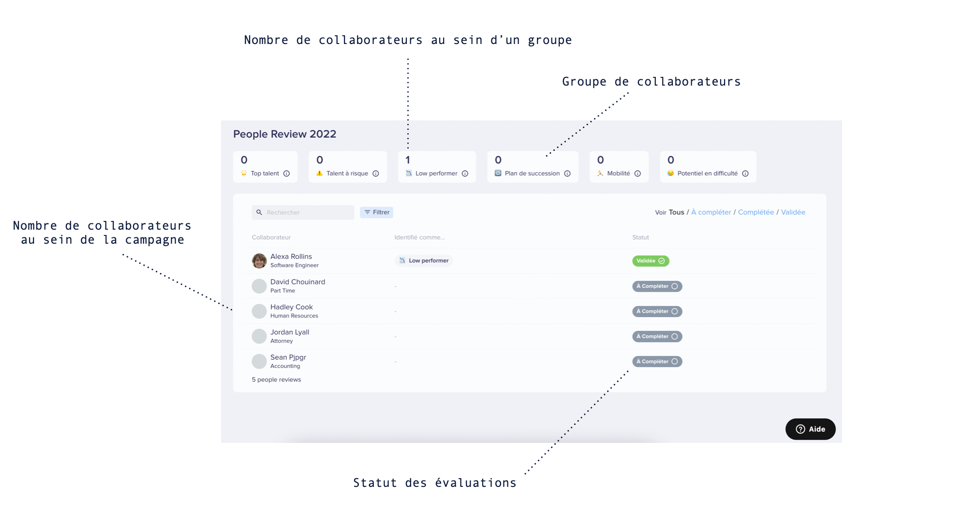
Task: Click info icon for Potentiel en difficulté
Action: tap(745, 174)
